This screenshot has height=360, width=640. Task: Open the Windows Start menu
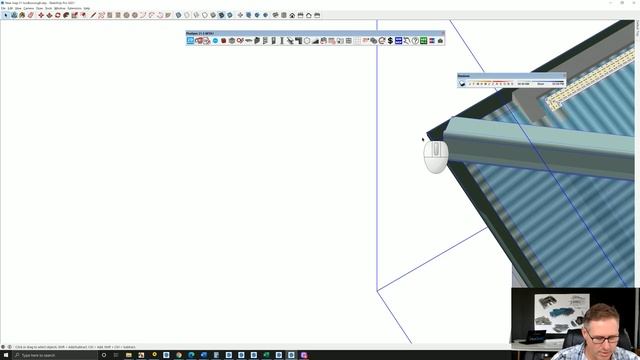tap(6, 355)
